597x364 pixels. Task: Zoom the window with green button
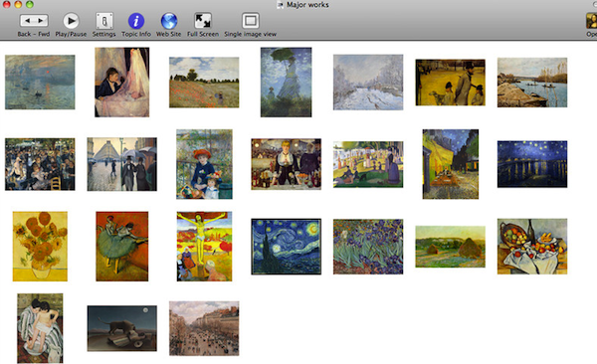click(x=30, y=5)
